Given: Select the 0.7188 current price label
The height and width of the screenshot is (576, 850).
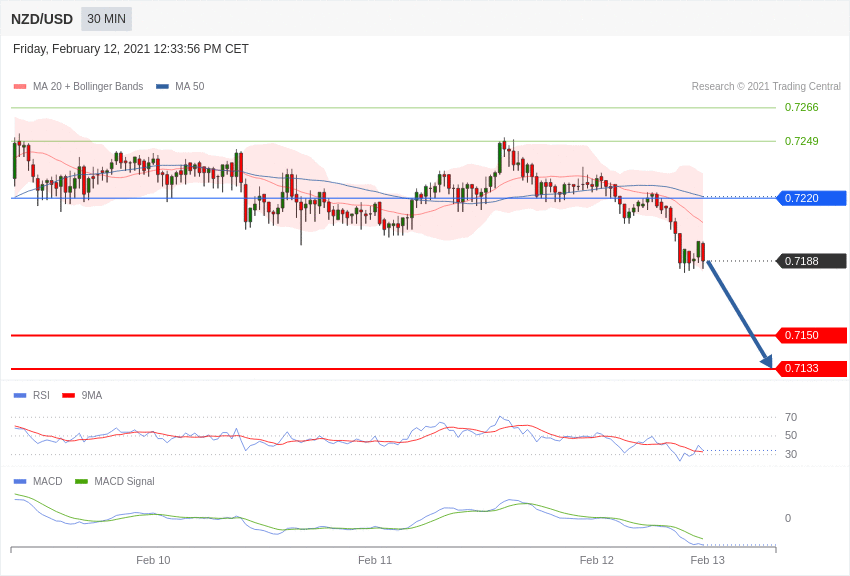Looking at the screenshot, I should (x=812, y=261).
